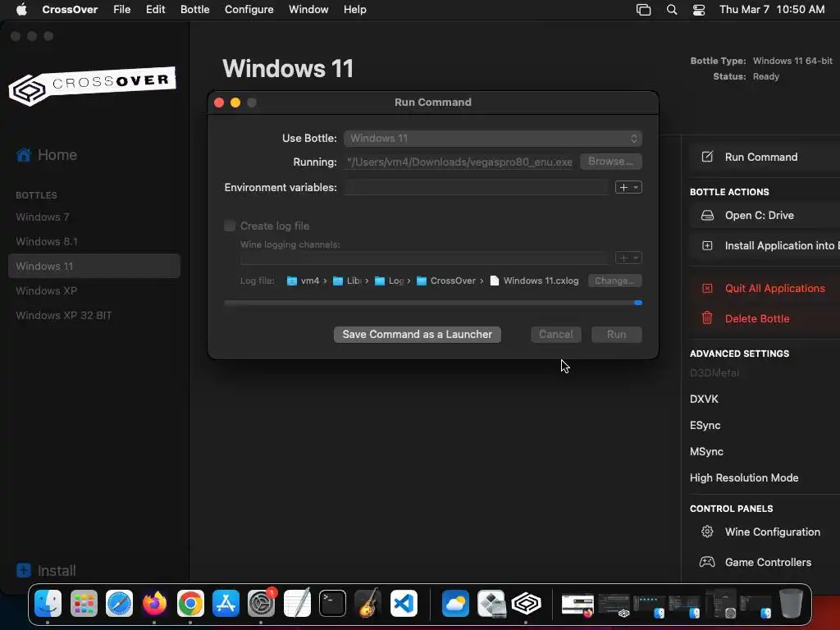
Task: Click the Browse... button
Action: (610, 162)
